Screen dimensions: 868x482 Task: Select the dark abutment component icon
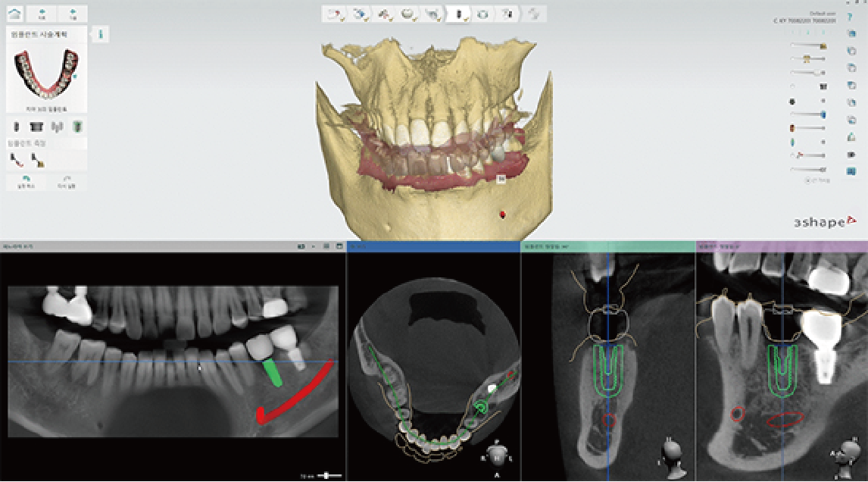36,127
